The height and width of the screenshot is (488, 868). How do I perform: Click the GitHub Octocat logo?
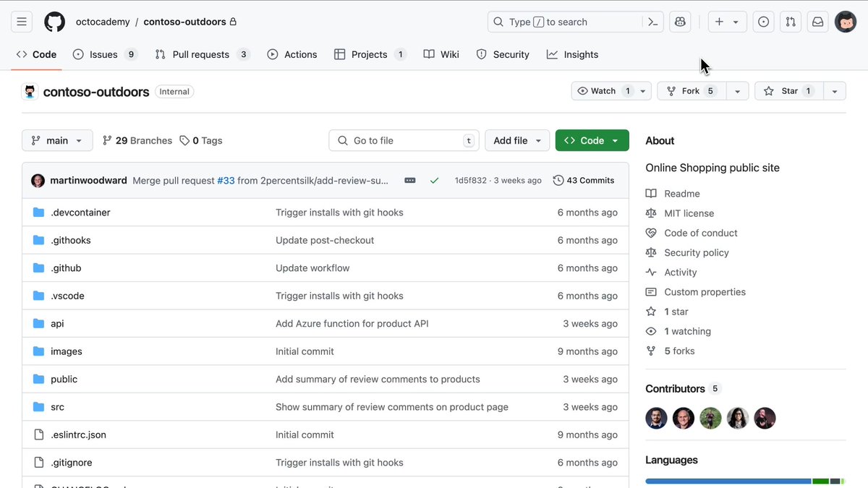pyautogui.click(x=54, y=22)
